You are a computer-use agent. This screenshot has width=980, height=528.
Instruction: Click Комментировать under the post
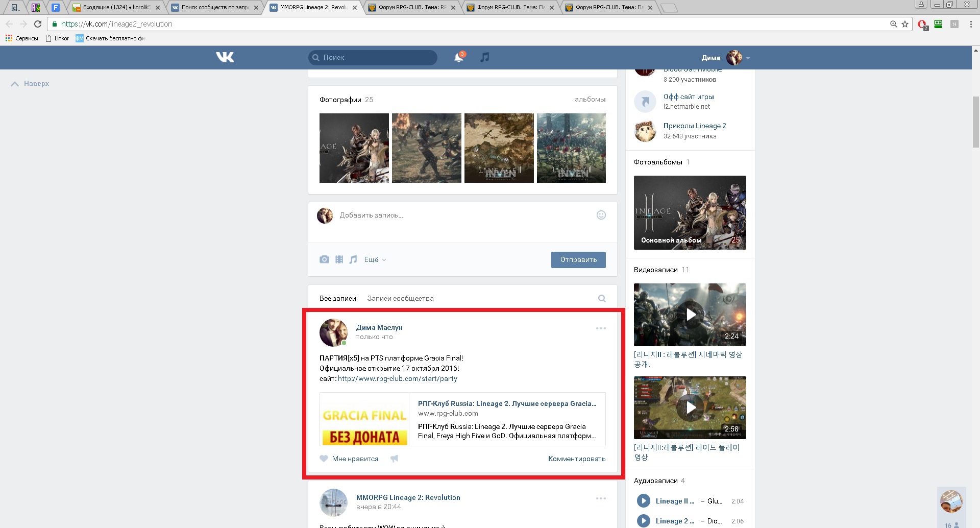pyautogui.click(x=577, y=459)
